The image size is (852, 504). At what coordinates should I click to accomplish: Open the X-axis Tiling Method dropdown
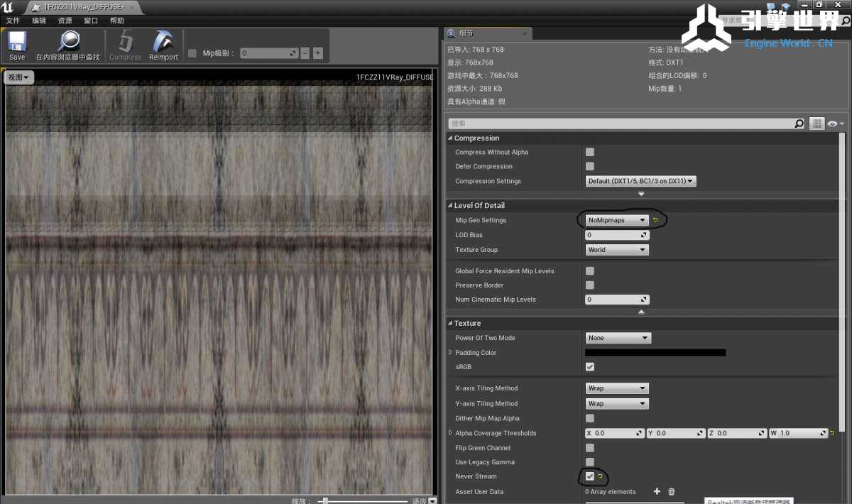617,388
